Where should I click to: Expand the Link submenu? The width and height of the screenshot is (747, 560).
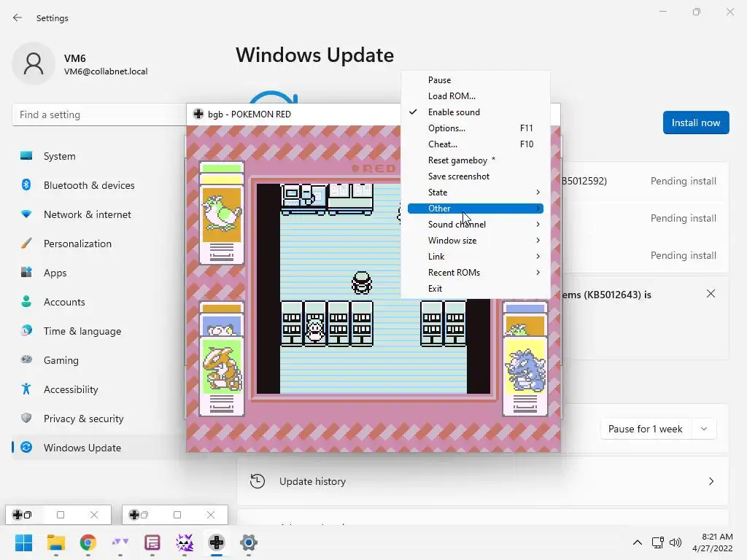[476, 257]
